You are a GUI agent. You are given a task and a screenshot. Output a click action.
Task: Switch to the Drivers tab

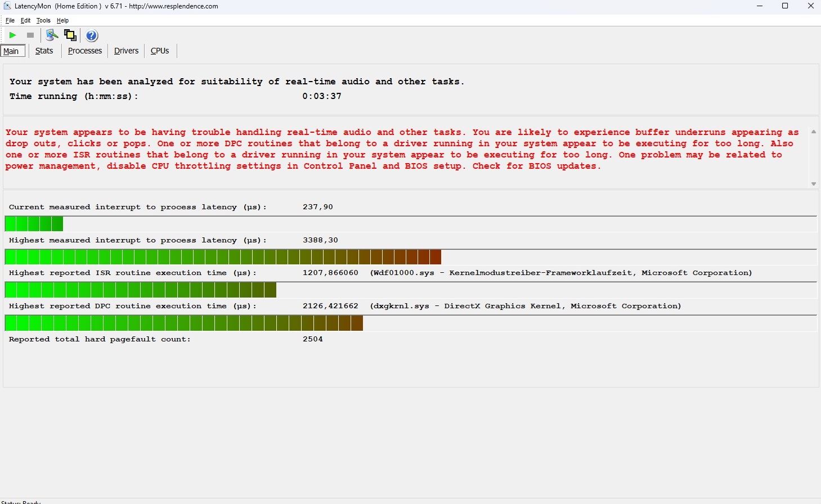(x=126, y=51)
